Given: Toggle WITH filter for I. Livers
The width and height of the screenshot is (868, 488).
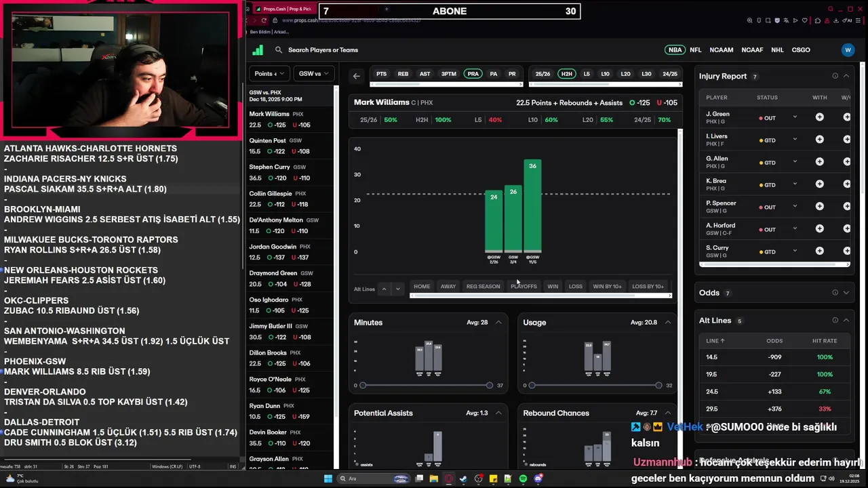Looking at the screenshot, I should point(820,140).
